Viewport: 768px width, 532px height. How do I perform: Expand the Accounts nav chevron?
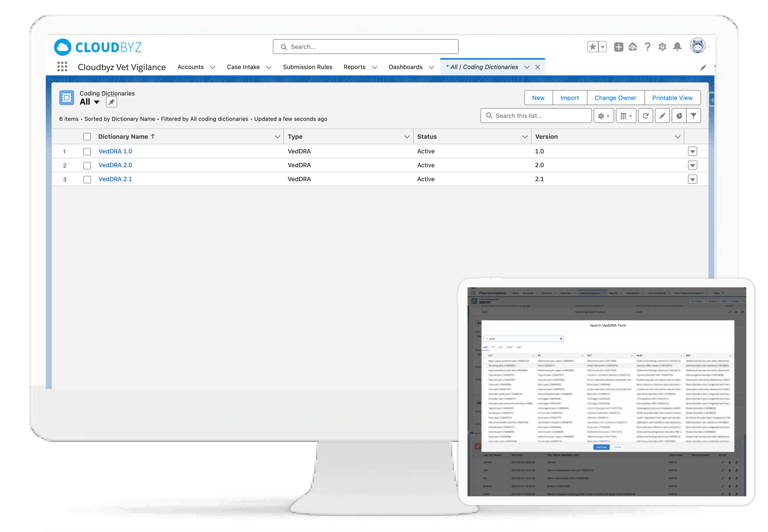[x=213, y=67]
